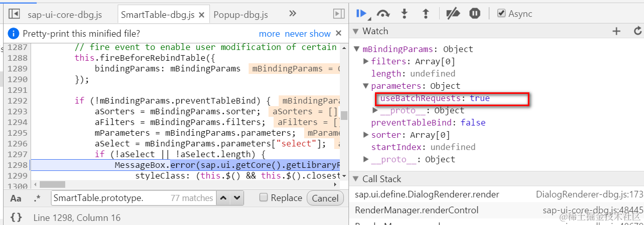644x225 pixels.
Task: Expand __proto__ under parameters
Action: pyautogui.click(x=375, y=111)
